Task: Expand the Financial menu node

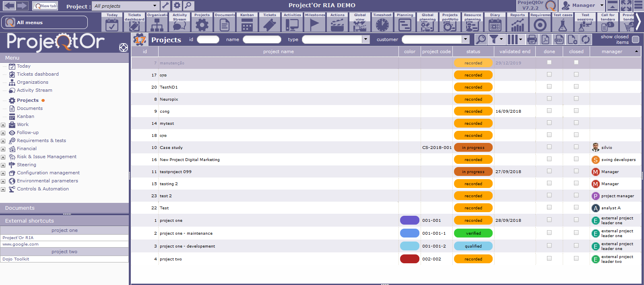Action: coord(3,149)
